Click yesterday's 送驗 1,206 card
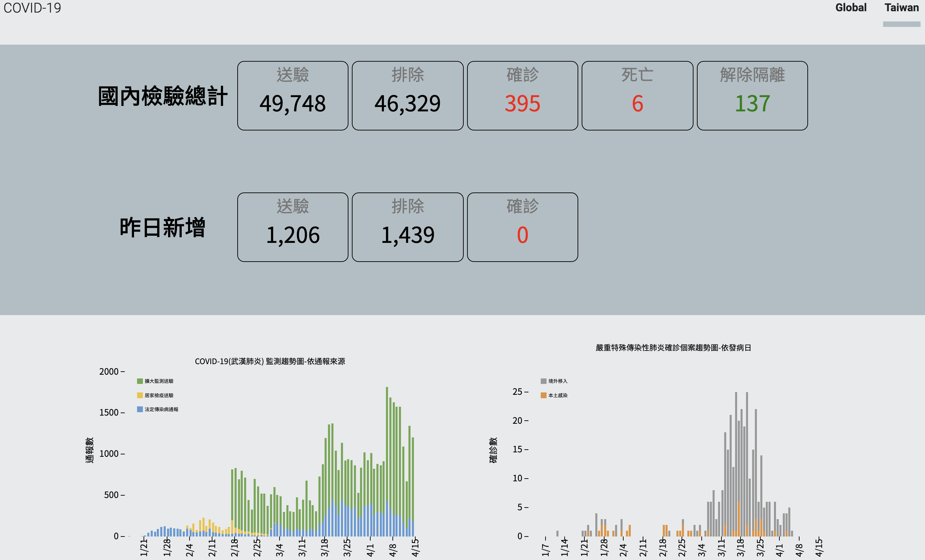Viewport: 925px width, 560px height. [x=293, y=227]
